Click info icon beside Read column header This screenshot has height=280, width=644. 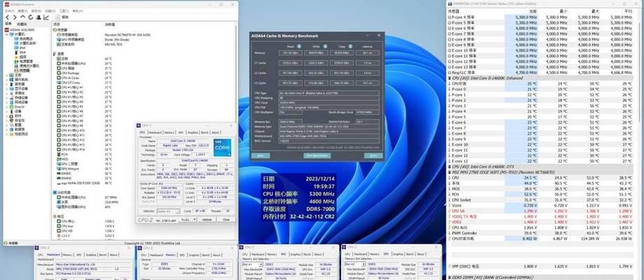point(299,46)
